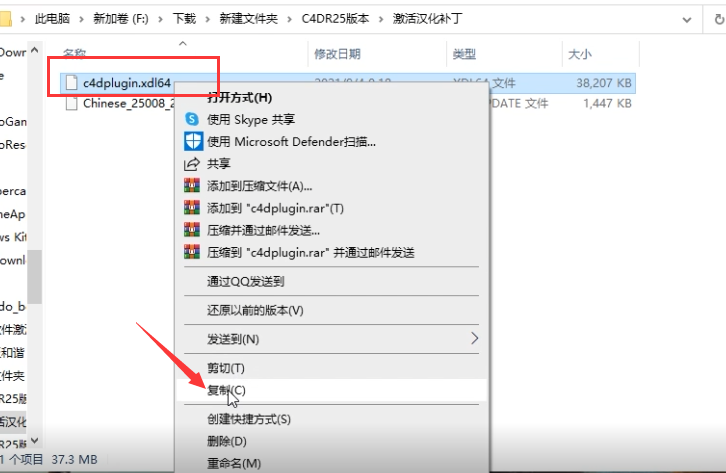Sort by 大小 column header
The image size is (726, 473).
(x=580, y=54)
